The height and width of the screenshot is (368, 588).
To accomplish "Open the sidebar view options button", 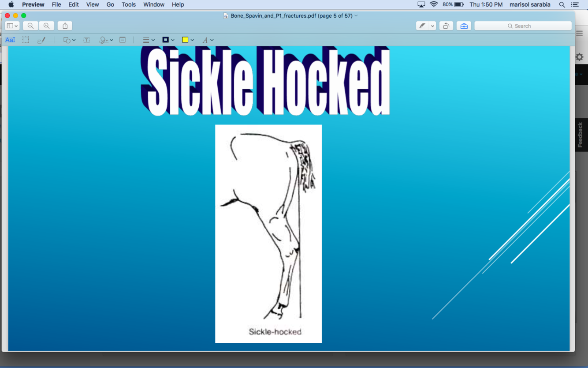I will (x=12, y=26).
